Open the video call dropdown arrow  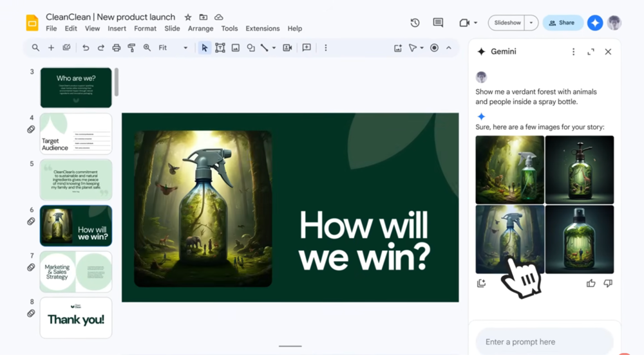click(476, 23)
